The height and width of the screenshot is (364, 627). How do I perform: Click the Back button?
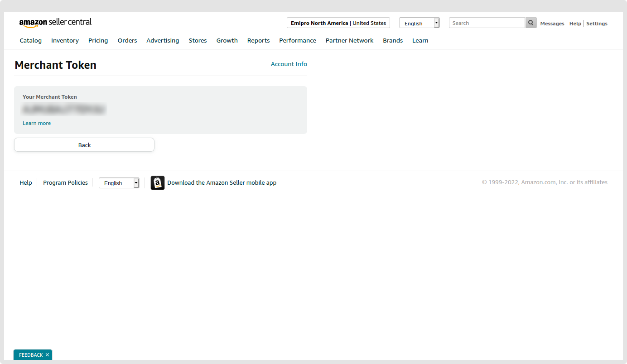point(84,145)
